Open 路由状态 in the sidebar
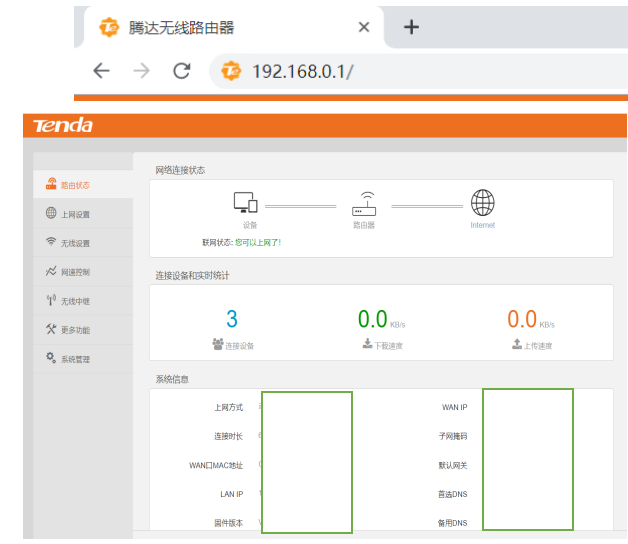This screenshot has width=628, height=544. pos(75,184)
